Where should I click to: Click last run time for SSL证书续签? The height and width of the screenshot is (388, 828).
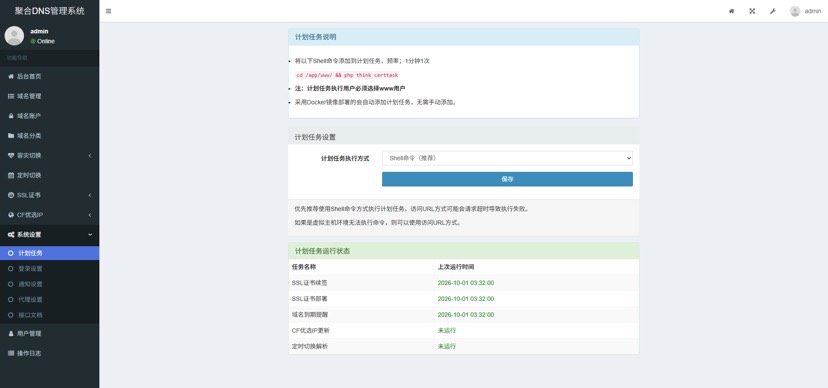(x=466, y=283)
